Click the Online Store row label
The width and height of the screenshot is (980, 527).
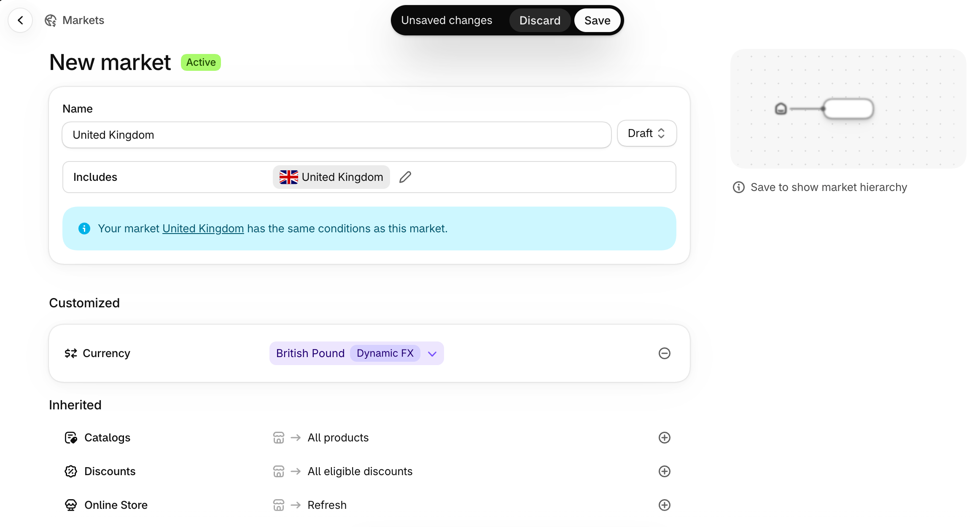(x=116, y=505)
